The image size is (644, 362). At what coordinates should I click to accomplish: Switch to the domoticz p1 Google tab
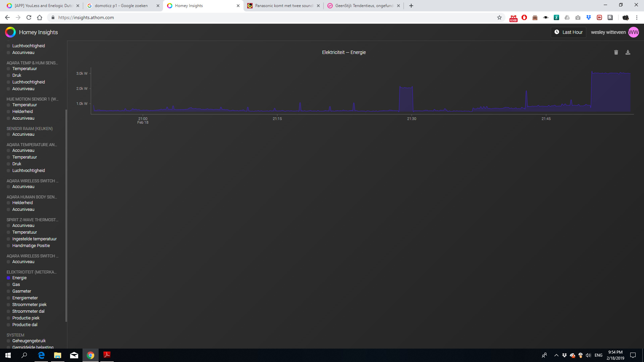121,6
